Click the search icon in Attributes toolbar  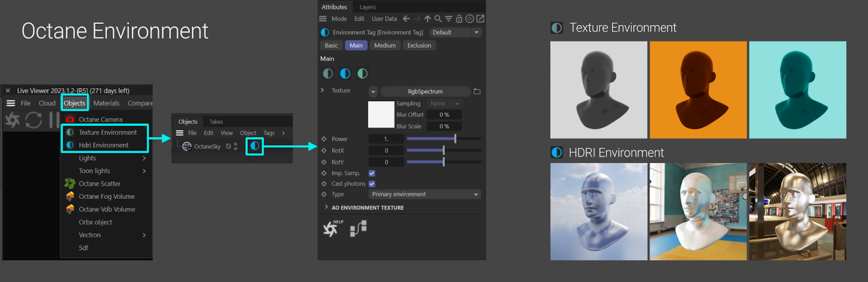[x=438, y=19]
